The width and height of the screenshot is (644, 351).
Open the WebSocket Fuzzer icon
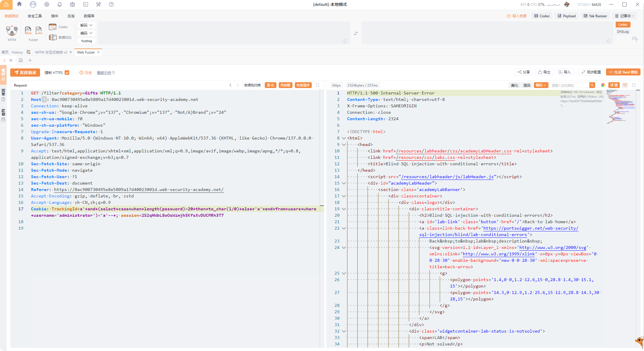coord(39,30)
